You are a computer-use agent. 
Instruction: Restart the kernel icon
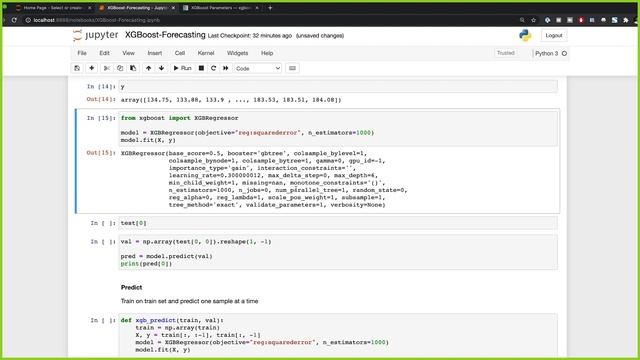(x=213, y=68)
